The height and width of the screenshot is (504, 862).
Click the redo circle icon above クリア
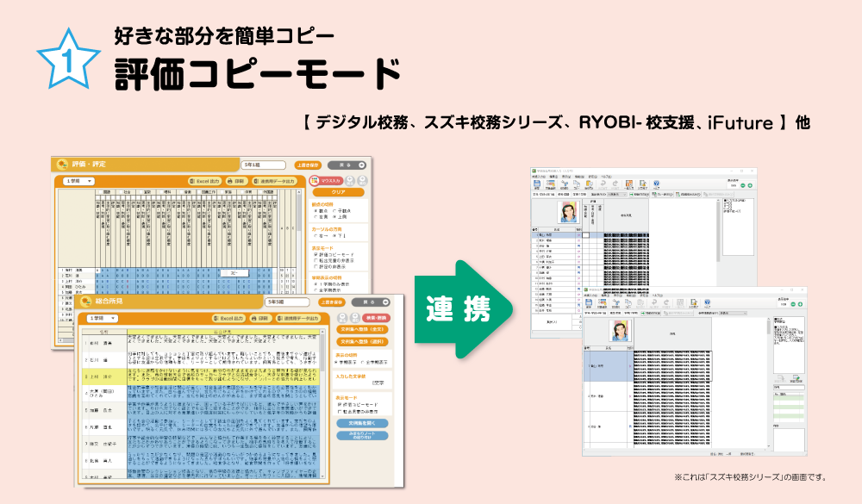tap(362, 181)
